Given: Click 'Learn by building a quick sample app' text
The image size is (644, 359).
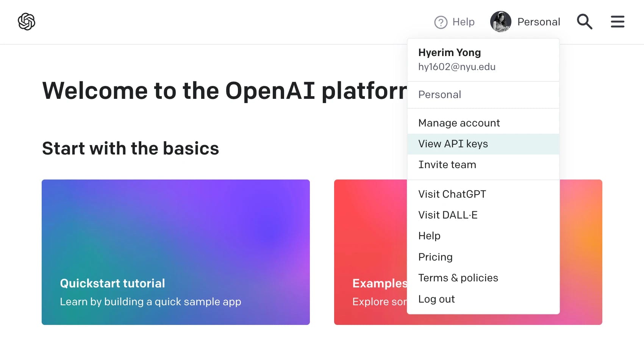Looking at the screenshot, I should click(x=150, y=302).
